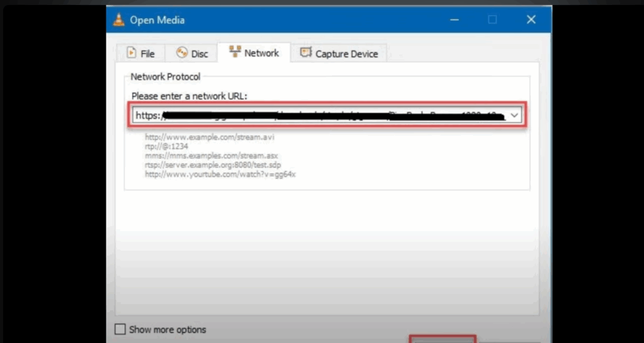Minimize the Open Media window

(x=455, y=20)
